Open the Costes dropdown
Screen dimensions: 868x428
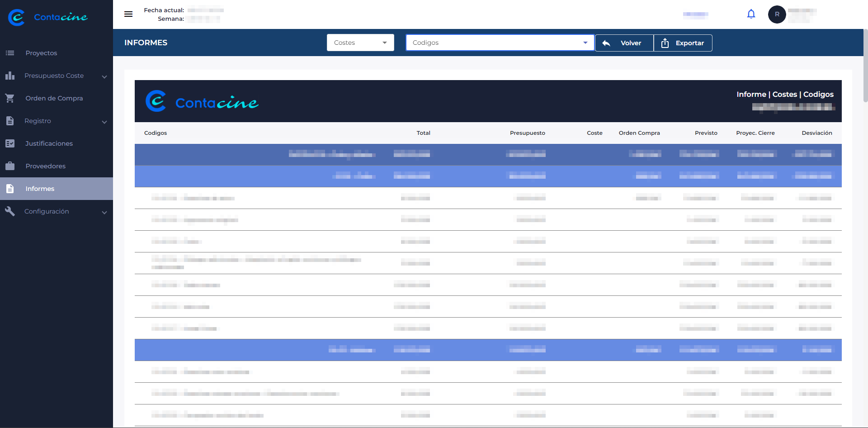[360, 43]
